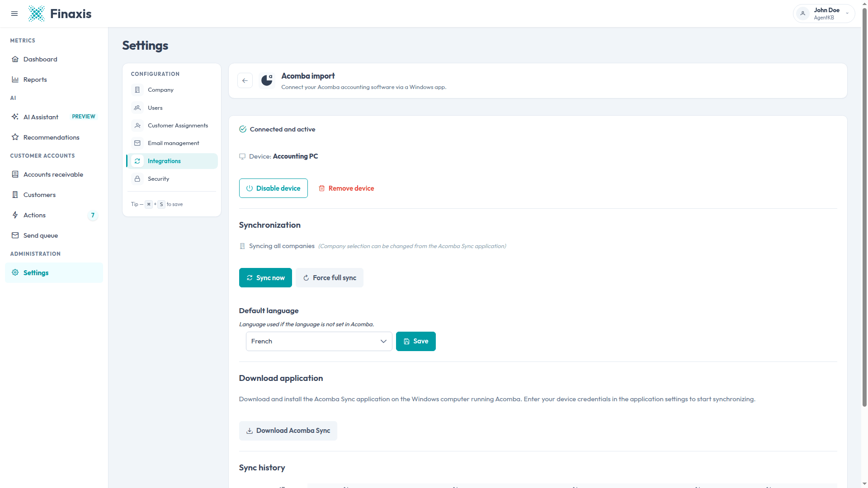868x488 pixels.
Task: Click the Connected and active checkmark icon
Action: pyautogui.click(x=243, y=129)
